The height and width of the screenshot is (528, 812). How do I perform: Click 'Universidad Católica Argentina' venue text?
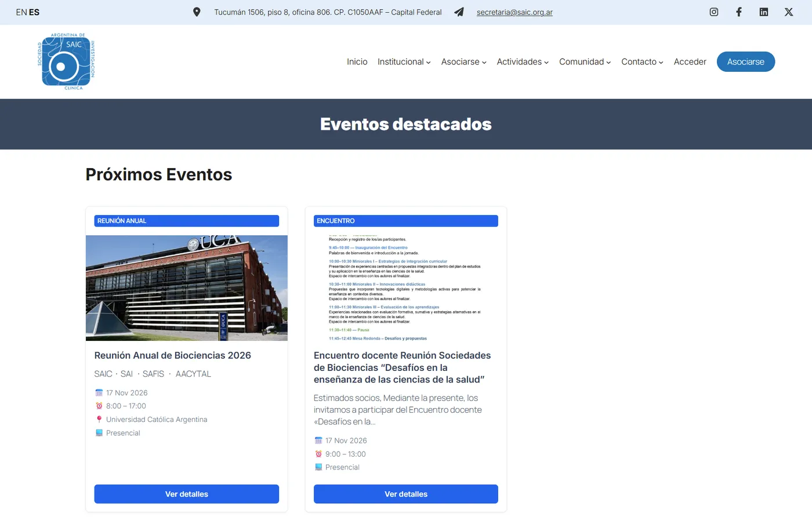click(x=157, y=420)
